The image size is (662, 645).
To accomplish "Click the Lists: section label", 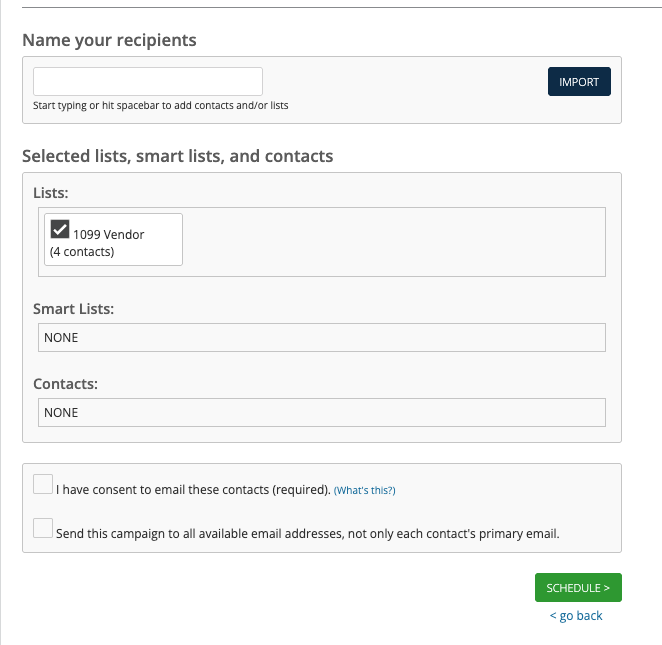I will (x=51, y=193).
